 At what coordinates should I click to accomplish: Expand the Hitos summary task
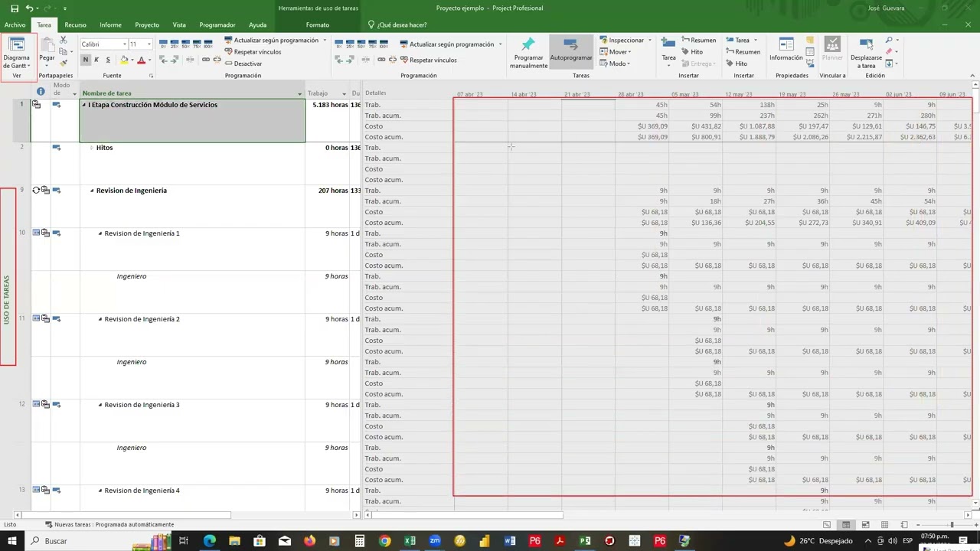pyautogui.click(x=91, y=148)
